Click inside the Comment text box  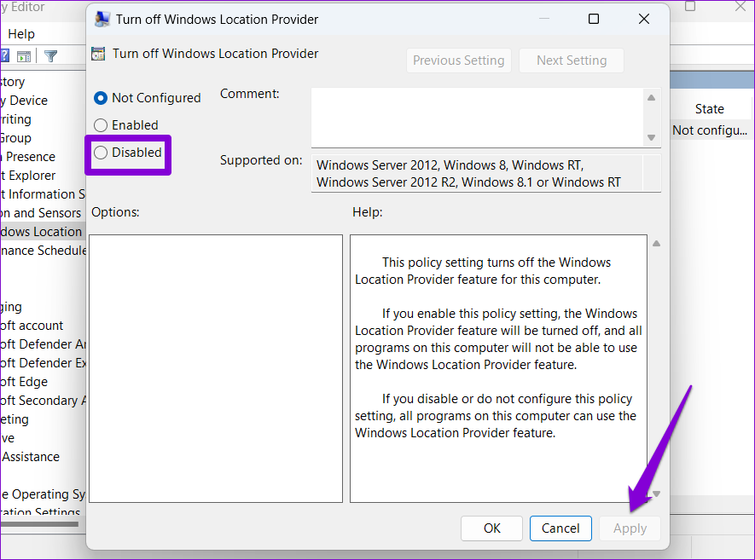(477, 118)
